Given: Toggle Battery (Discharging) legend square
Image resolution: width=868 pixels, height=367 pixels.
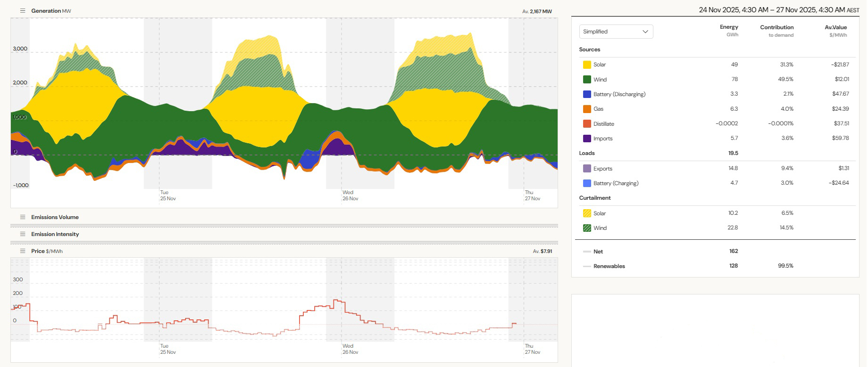Looking at the screenshot, I should point(587,94).
